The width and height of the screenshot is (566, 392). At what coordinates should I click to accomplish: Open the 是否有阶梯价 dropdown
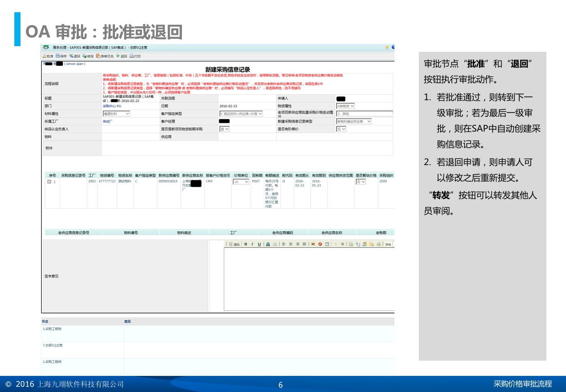click(341, 129)
